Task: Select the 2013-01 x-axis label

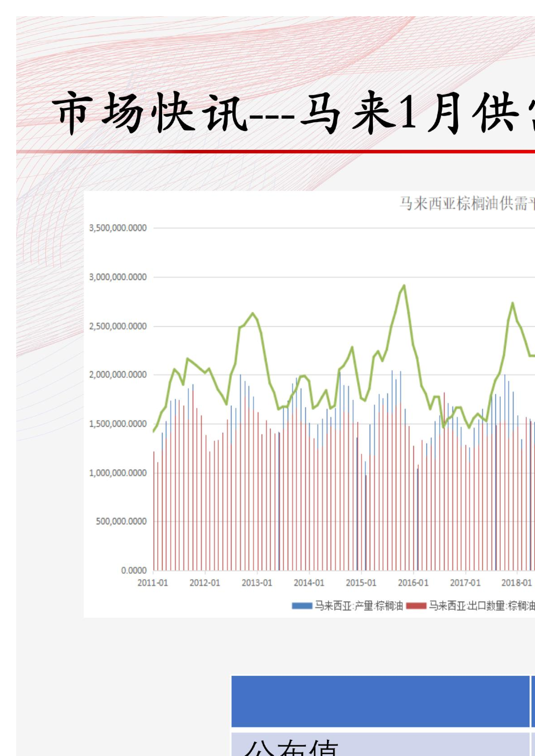Action: click(257, 583)
